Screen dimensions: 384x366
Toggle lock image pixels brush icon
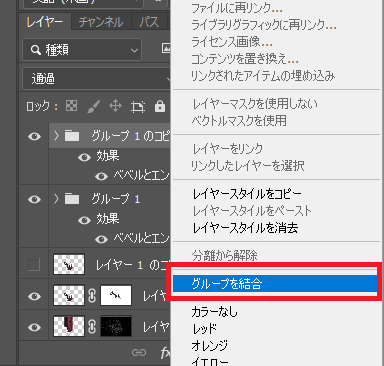94,106
